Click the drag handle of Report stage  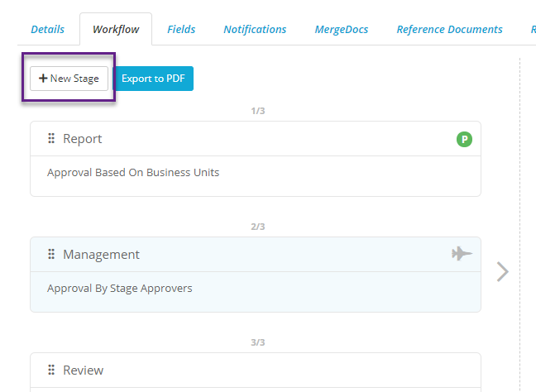[51, 138]
